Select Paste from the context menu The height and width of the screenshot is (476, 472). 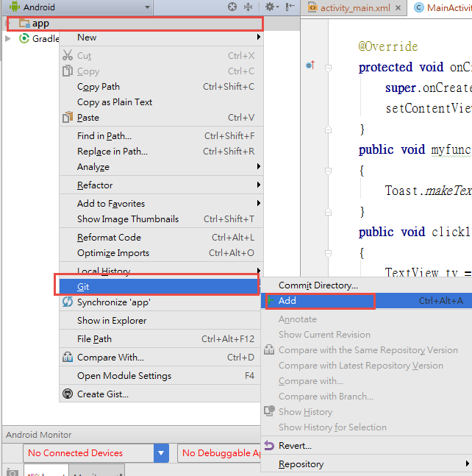[x=161, y=118]
